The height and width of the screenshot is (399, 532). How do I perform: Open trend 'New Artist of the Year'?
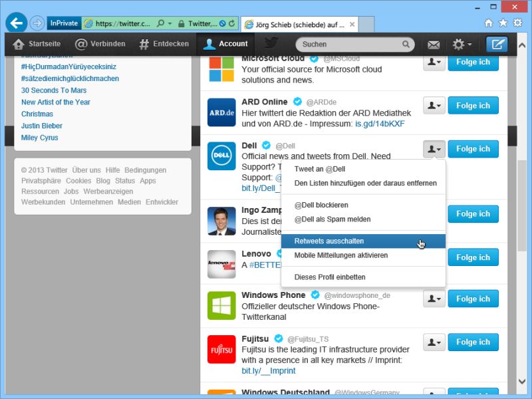coord(56,102)
